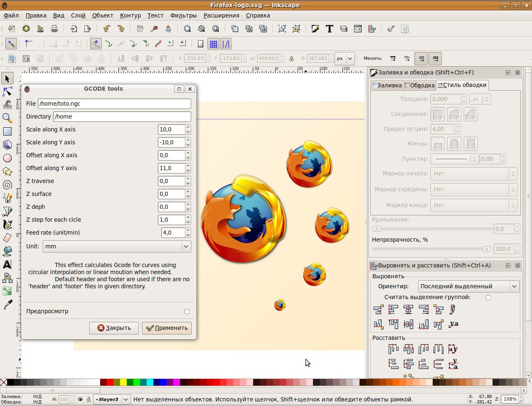Image resolution: width=532 pixels, height=406 pixels.
Task: Click the Print document toolbar icon
Action: 54,29
